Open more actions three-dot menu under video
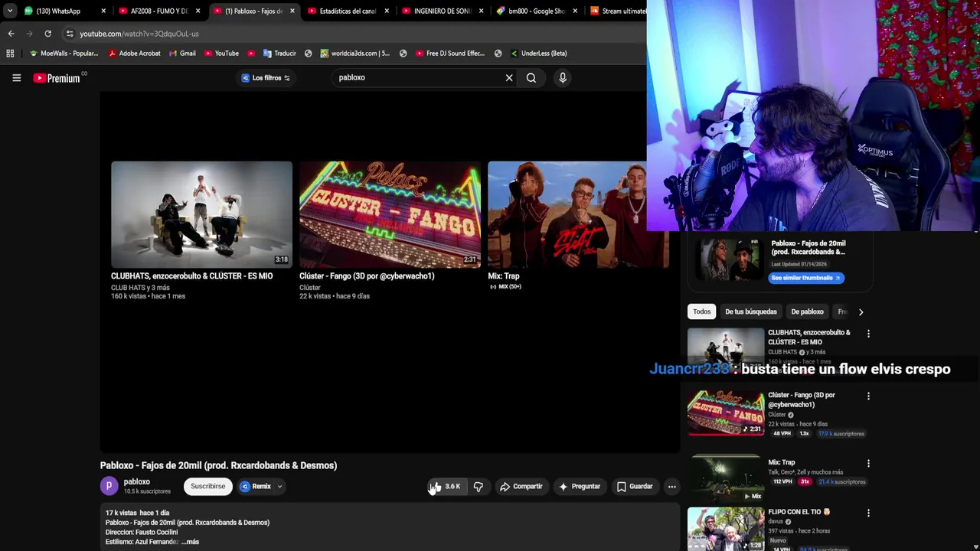The height and width of the screenshot is (551, 980). (671, 486)
